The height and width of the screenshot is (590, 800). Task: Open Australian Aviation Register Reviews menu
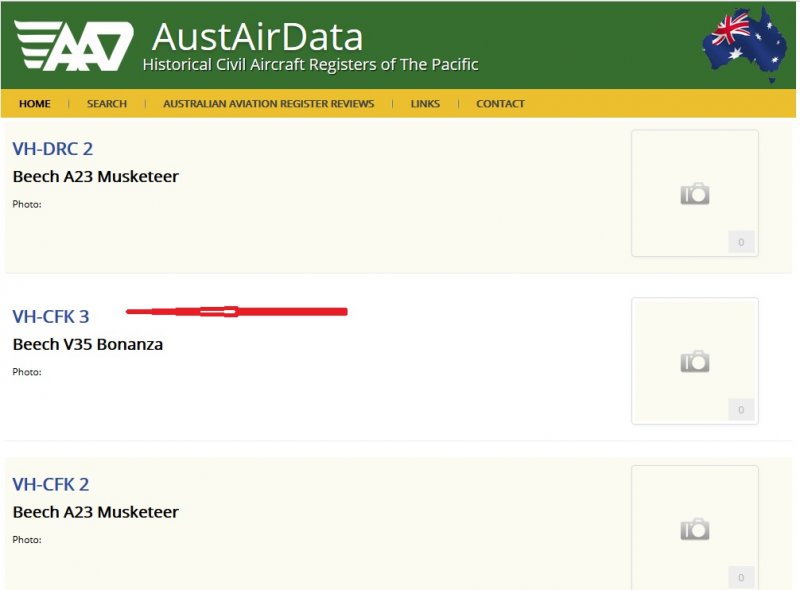(268, 104)
